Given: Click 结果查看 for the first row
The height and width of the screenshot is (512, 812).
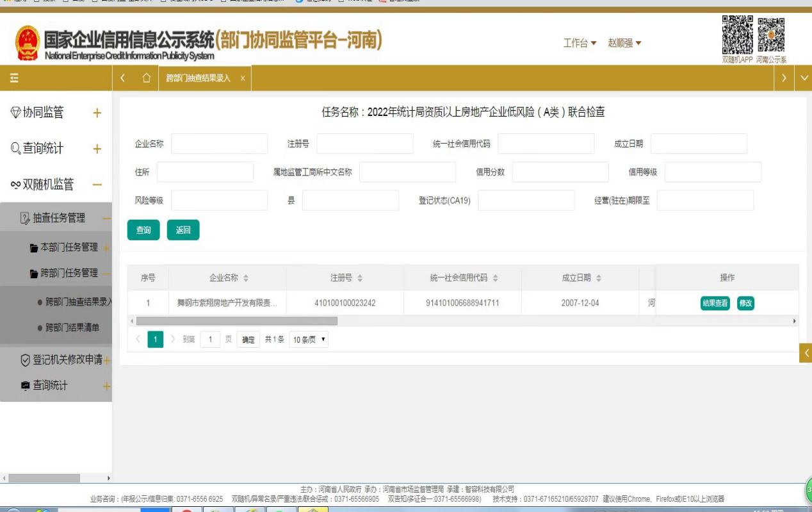Looking at the screenshot, I should pyautogui.click(x=715, y=304).
